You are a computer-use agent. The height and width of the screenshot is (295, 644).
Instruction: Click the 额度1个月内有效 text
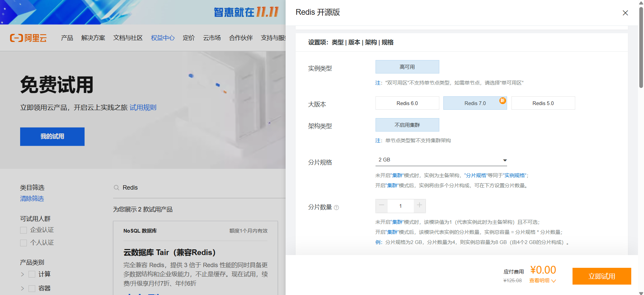248,231
